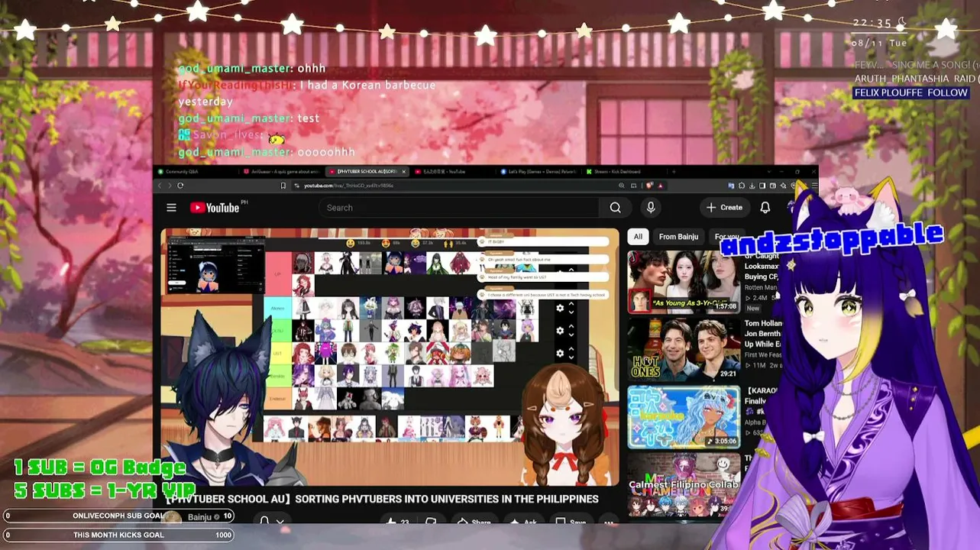980x550 pixels.
Task: Open the gear settings for the DLSU tier row
Action: (x=560, y=331)
